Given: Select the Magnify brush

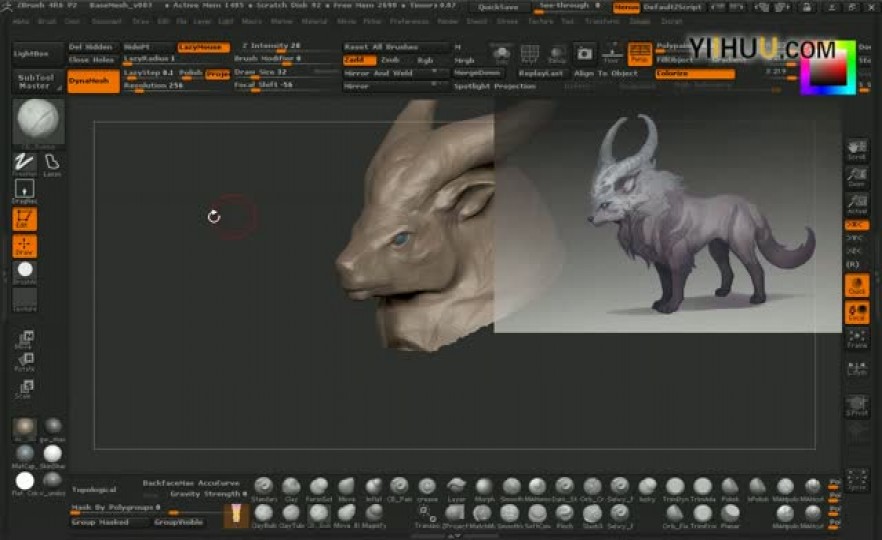Looking at the screenshot, I should point(374,515).
